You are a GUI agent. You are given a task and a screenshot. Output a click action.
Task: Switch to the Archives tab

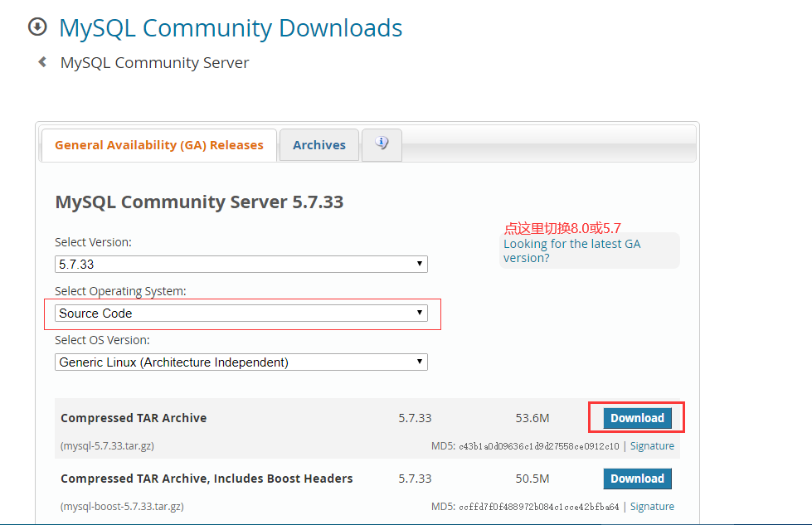319,145
